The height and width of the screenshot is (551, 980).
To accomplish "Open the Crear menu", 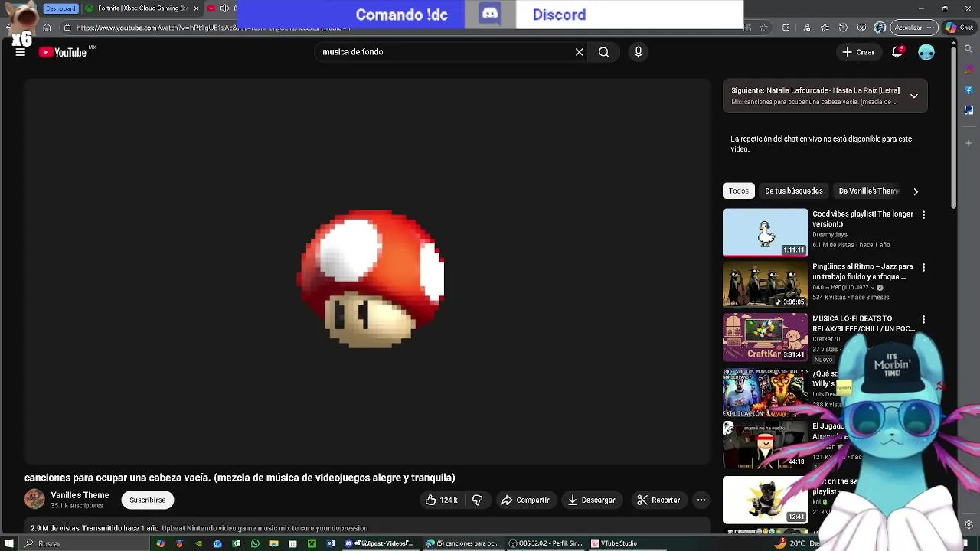I will click(858, 52).
